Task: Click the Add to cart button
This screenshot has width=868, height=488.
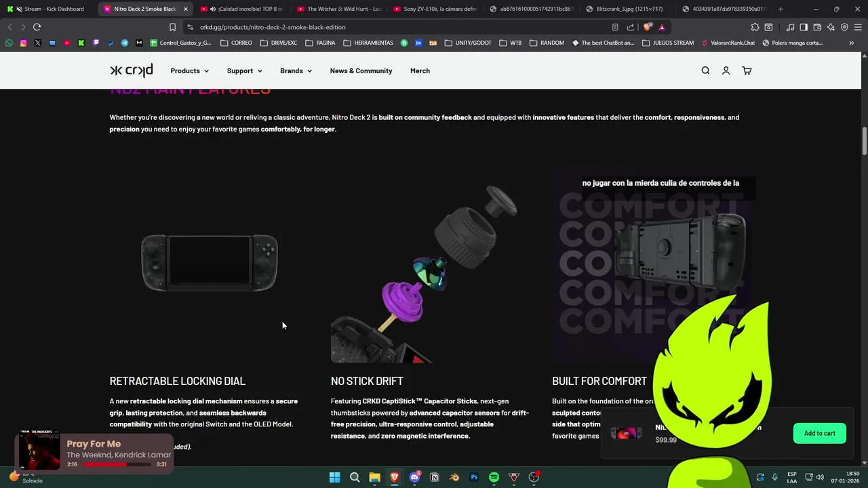Action: [x=820, y=433]
